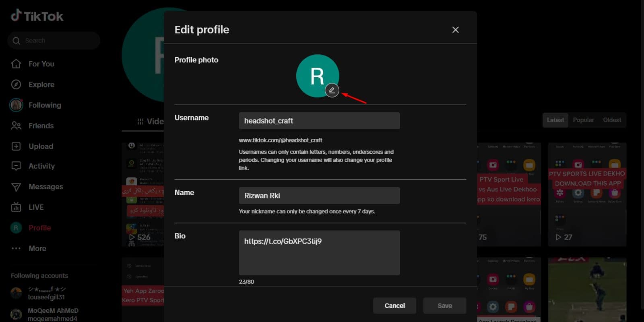Click the Following avatar icon
This screenshot has width=644, height=322.
click(x=16, y=105)
